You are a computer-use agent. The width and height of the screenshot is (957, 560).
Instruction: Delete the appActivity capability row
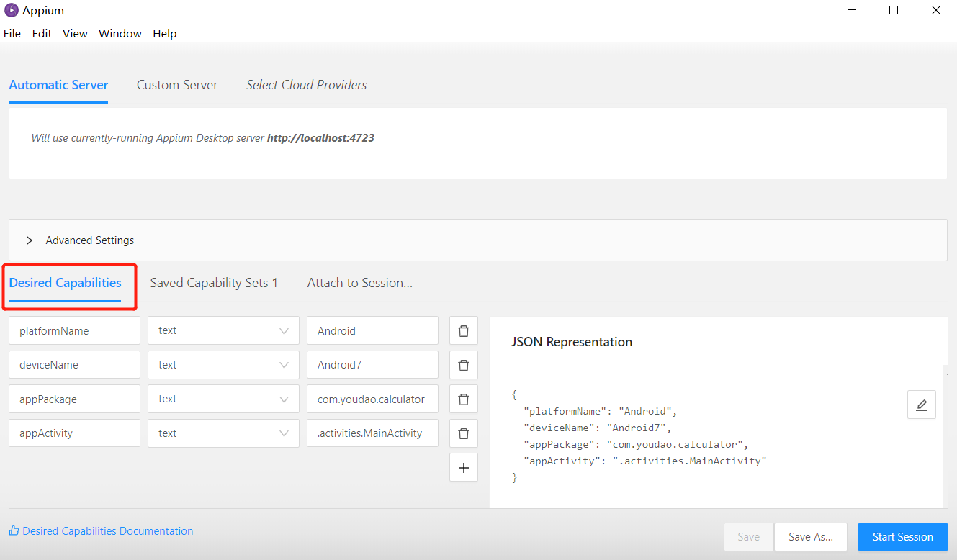tap(464, 433)
